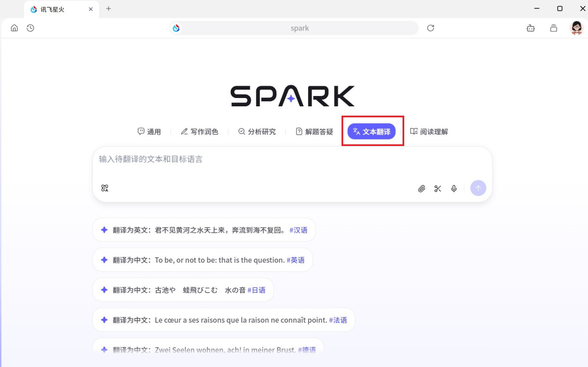Open a new browser tab with plus
This screenshot has height=367, width=588.
[109, 8]
